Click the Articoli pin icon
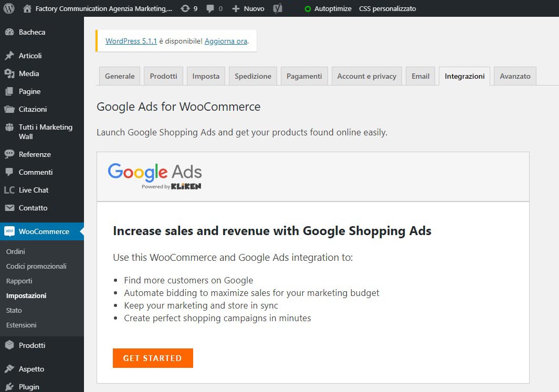 tap(9, 56)
